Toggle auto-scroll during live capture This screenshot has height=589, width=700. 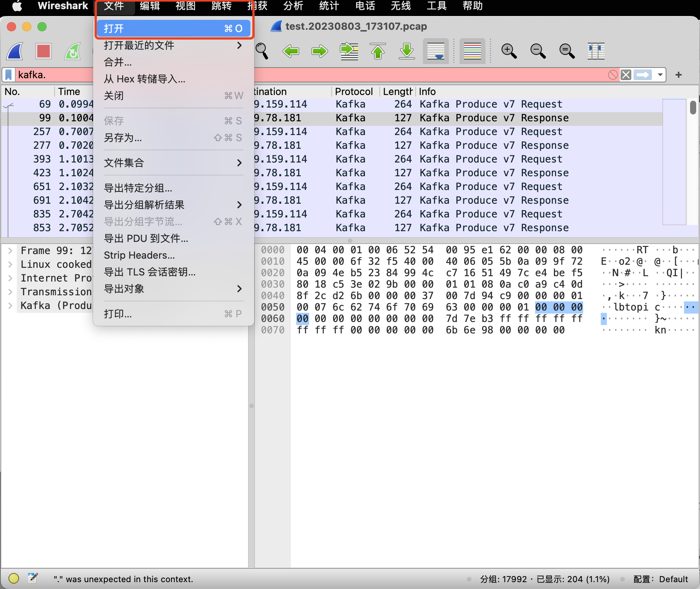(436, 51)
